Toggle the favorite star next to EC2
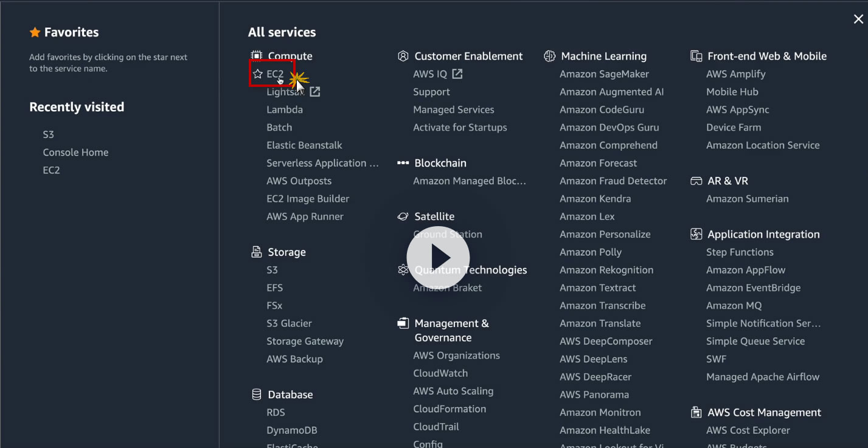Viewport: 868px width, 448px height. point(258,74)
